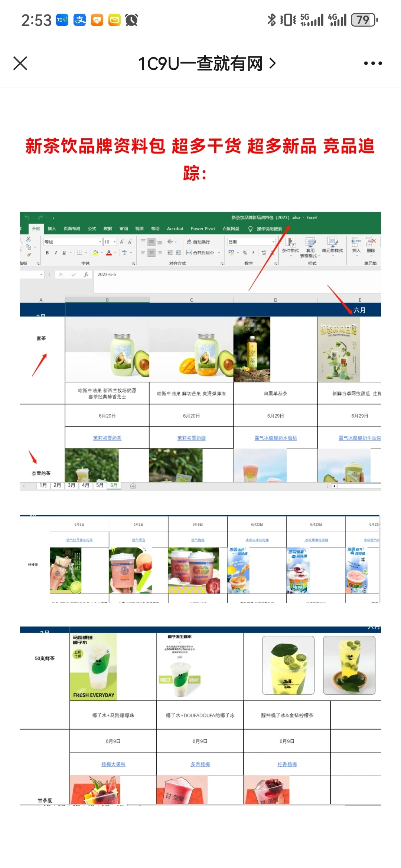
Task: Open the Name Box dropdown arrow
Action: 41,274
